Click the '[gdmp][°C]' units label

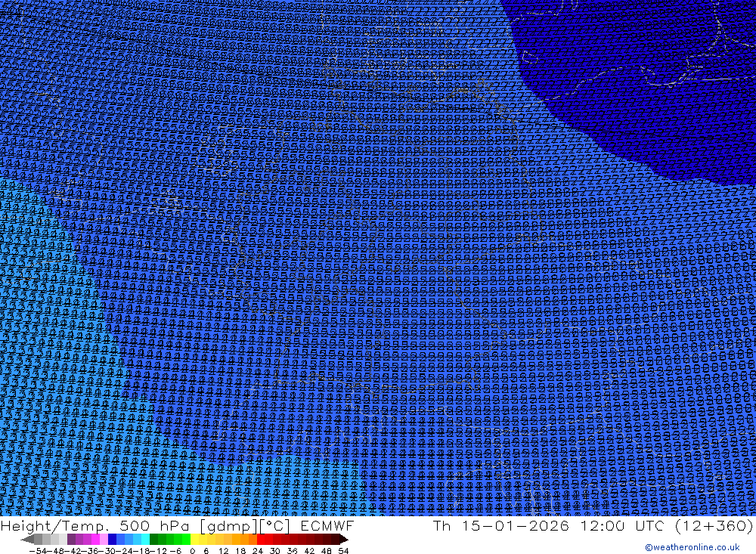pos(244,526)
